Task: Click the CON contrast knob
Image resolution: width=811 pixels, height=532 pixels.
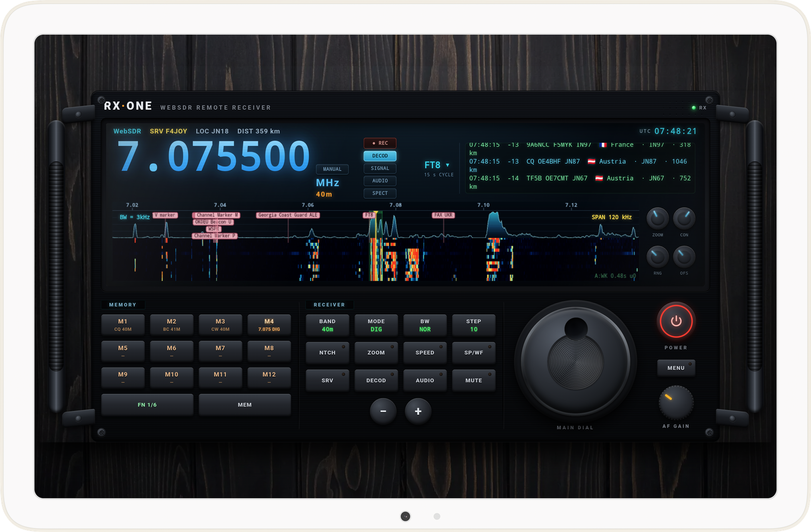Action: coord(684,218)
